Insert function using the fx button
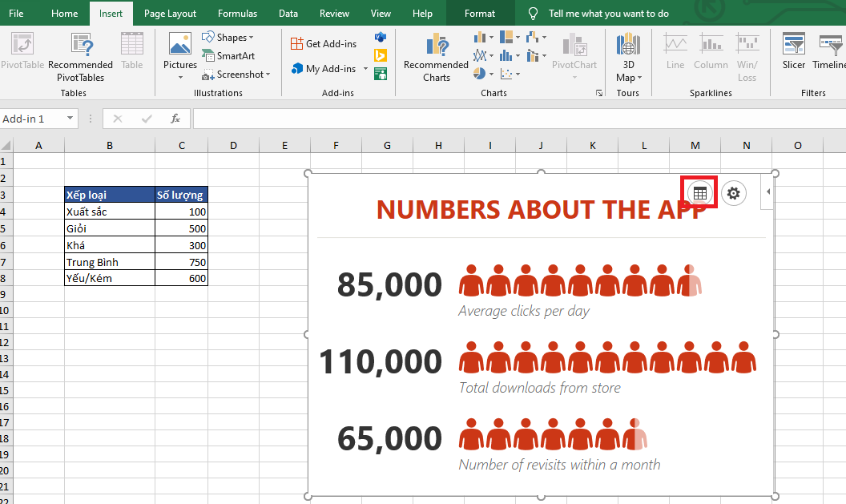This screenshot has width=846, height=504. pyautogui.click(x=175, y=119)
